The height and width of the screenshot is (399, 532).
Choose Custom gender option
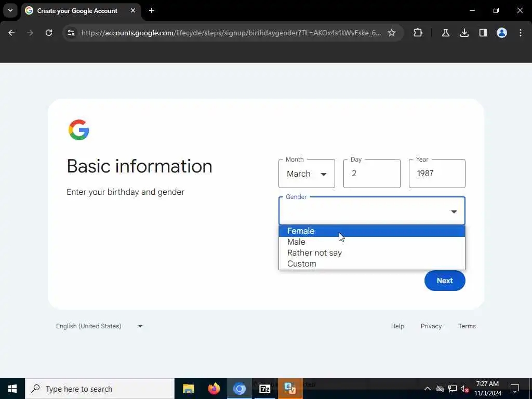[372, 263]
